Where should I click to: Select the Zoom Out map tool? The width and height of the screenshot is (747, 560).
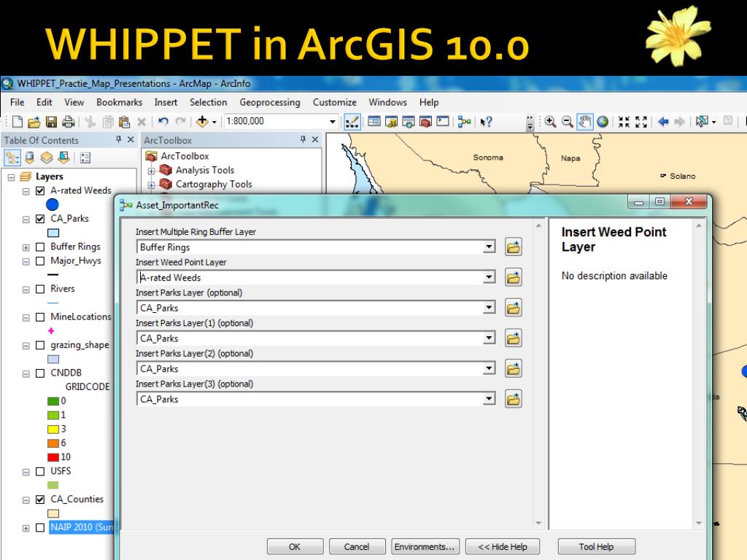click(x=567, y=122)
